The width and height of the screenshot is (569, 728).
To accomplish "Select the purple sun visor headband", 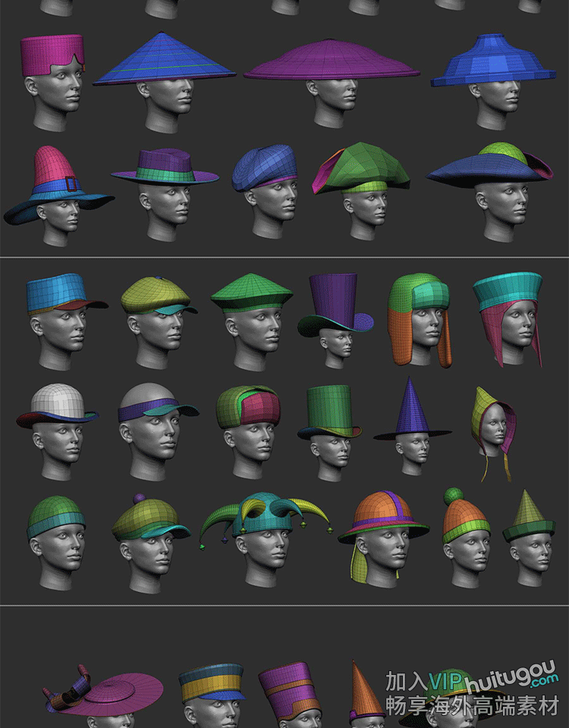I will point(157,409).
